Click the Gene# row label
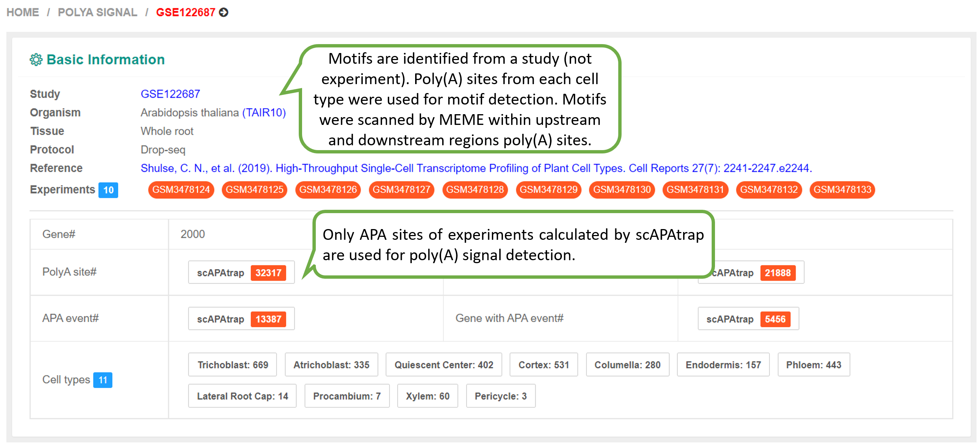Screen dimensions: 980x447 (x=59, y=234)
